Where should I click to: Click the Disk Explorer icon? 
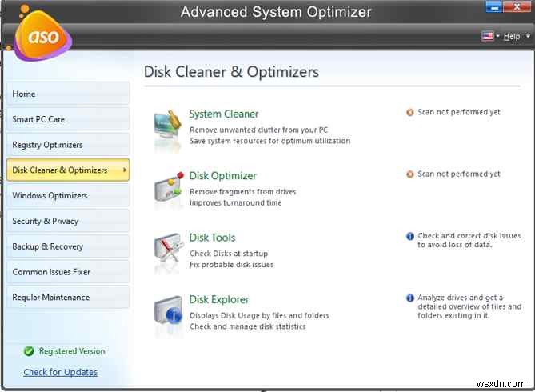coord(168,313)
